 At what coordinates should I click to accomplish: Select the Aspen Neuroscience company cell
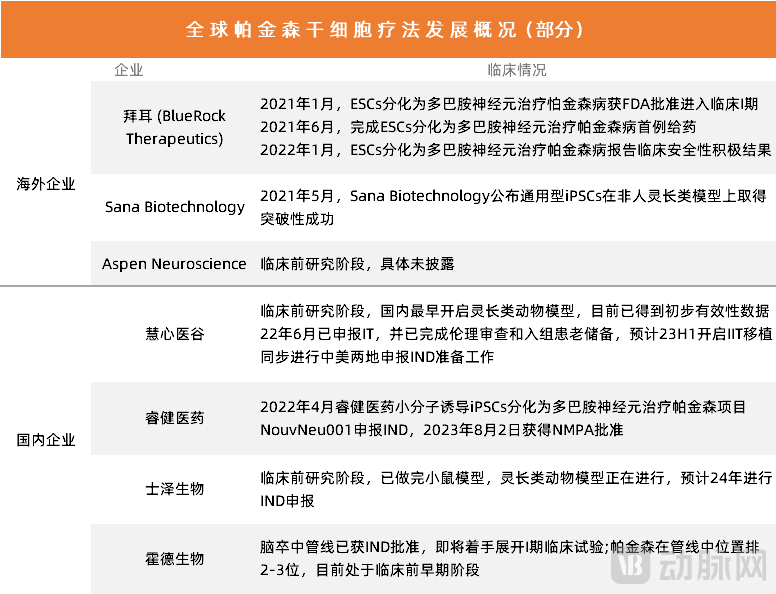[174, 264]
